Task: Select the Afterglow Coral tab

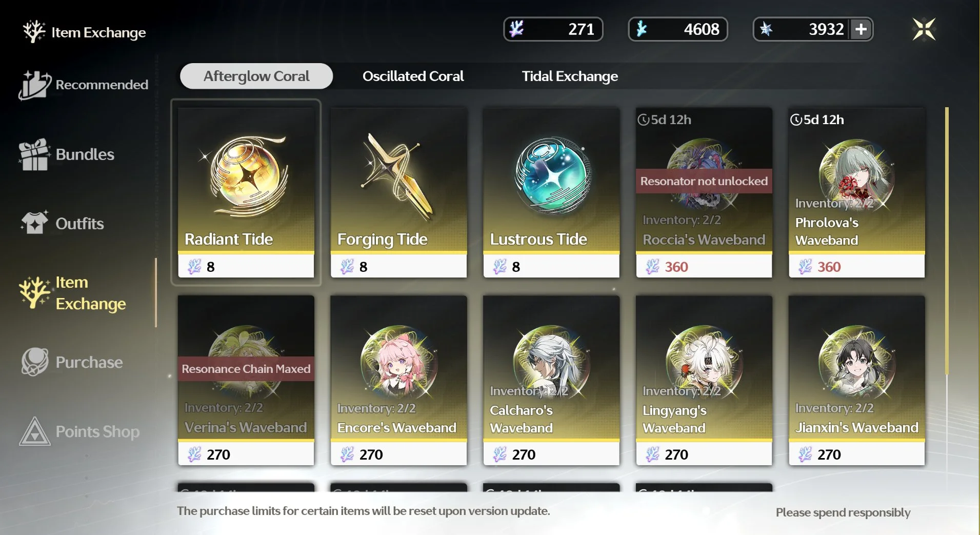Action: [256, 76]
